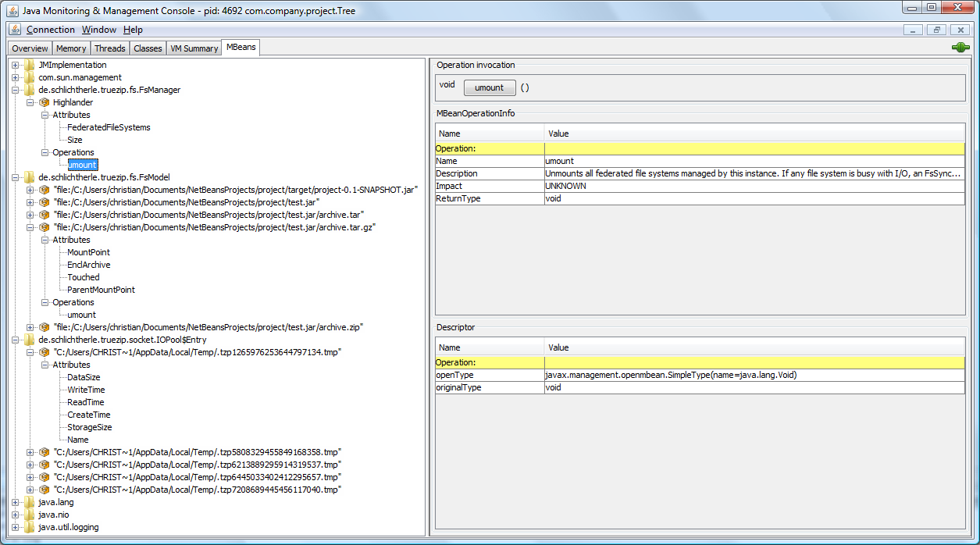Viewport: 980px width, 545px height.
Task: Expand the java.util.logging tree node
Action: click(16, 527)
